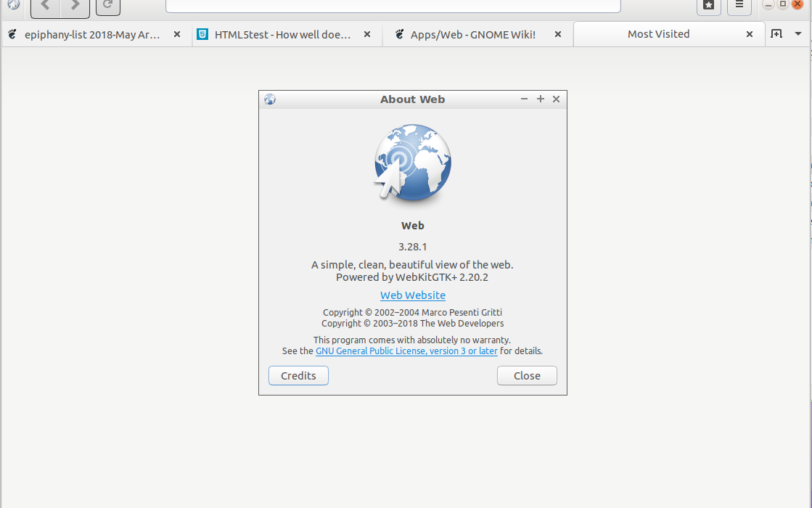The image size is (812, 508).
Task: Minimize the About Web dialog
Action: tap(524, 99)
